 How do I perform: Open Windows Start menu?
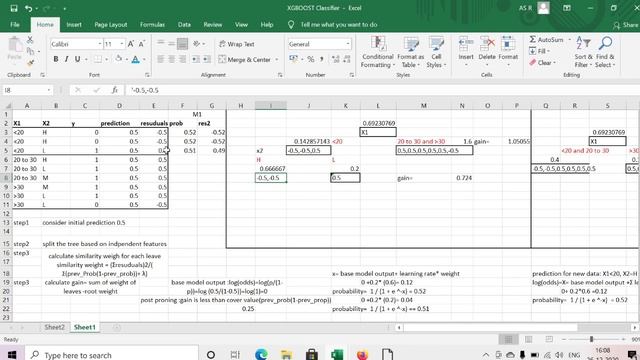12,355
